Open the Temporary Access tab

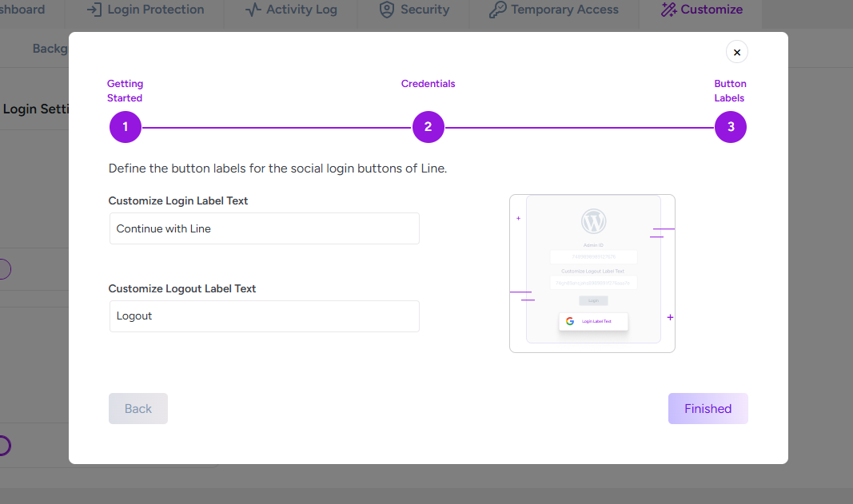tap(564, 10)
